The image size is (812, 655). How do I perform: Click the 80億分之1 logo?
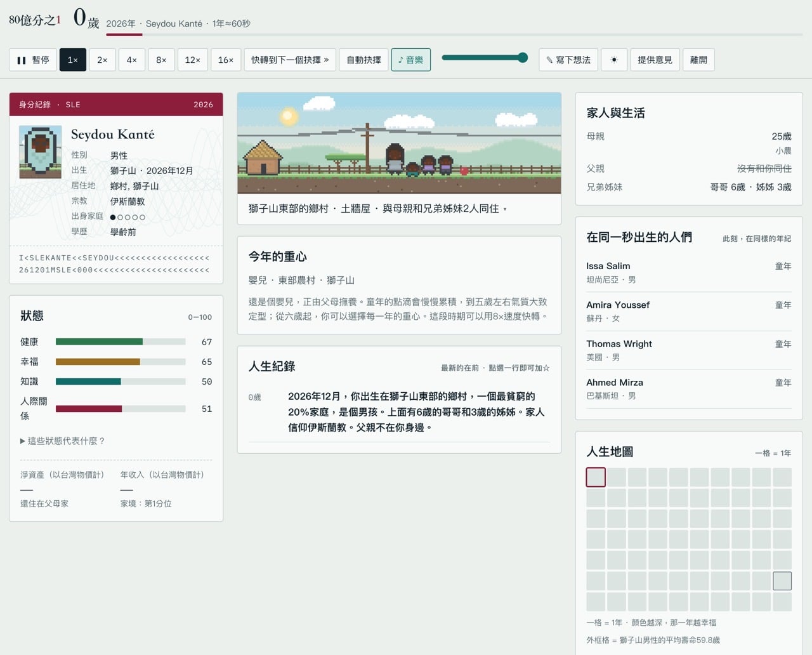point(35,20)
